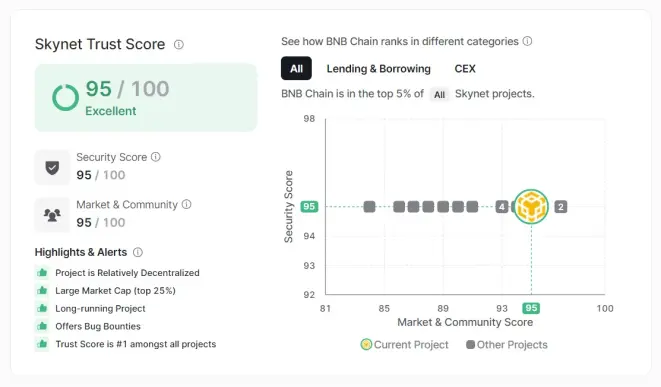This screenshot has height=387, width=661.
Task: Click the 'Other Projects' legend label
Action: (512, 344)
